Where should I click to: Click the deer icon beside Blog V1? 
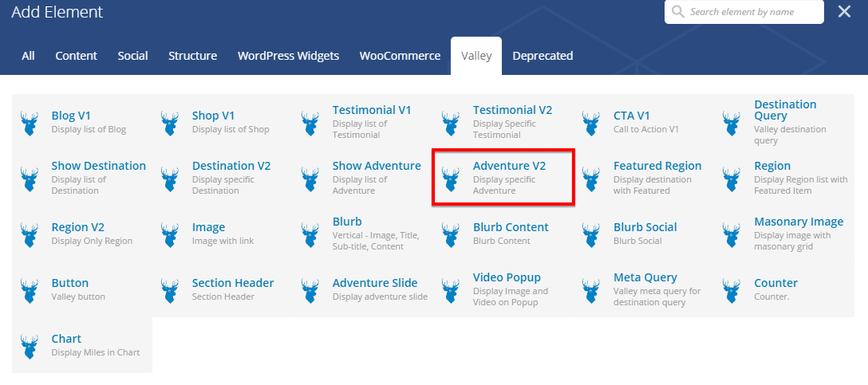30,123
